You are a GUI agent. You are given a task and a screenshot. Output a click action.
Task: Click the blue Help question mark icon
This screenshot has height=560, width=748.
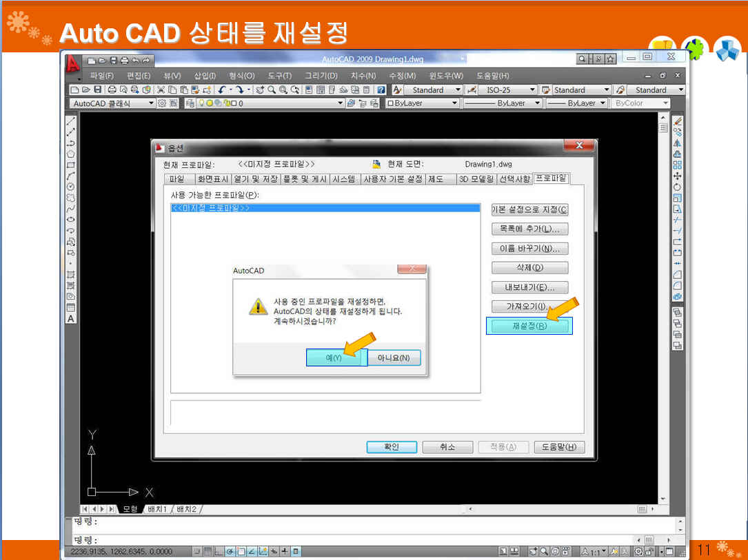tap(381, 90)
